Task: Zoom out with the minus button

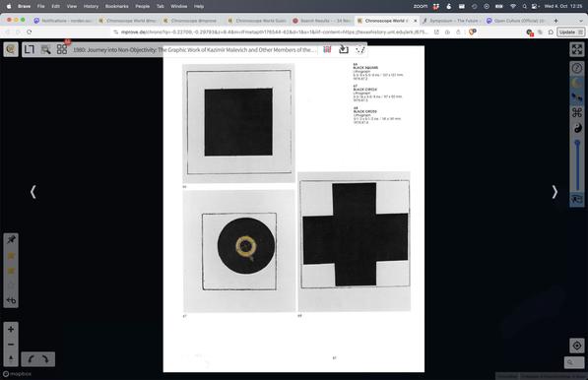Action: click(x=11, y=345)
